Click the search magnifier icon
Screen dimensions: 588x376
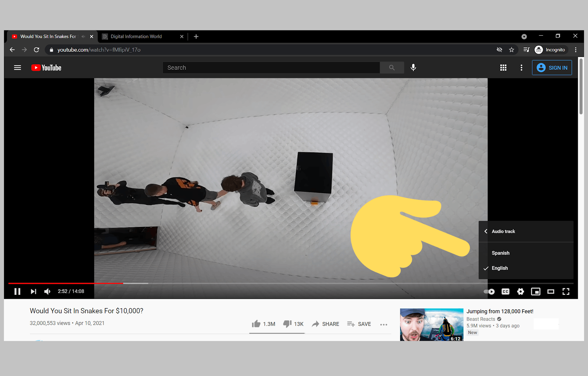click(392, 68)
